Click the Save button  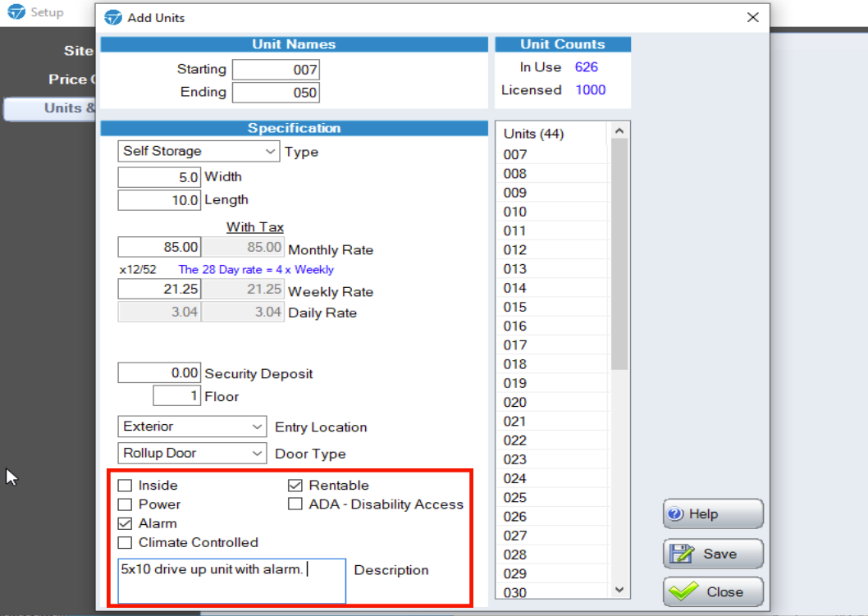coord(713,554)
